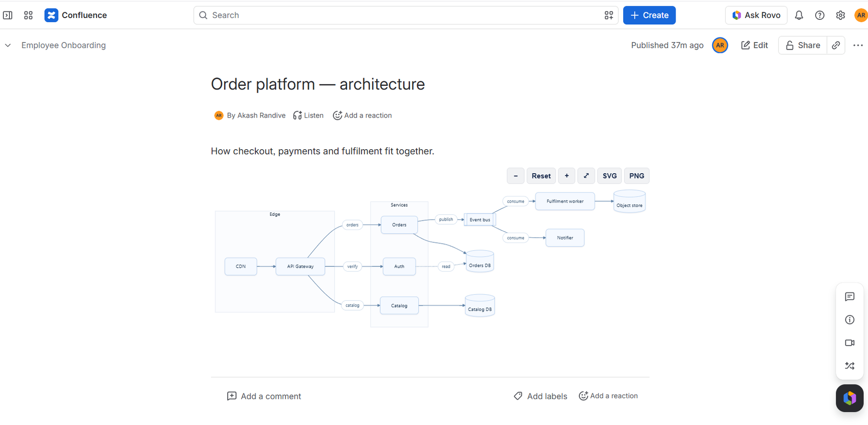Export the diagram as PNG
Viewport: 868px width, 425px height.
tap(636, 176)
